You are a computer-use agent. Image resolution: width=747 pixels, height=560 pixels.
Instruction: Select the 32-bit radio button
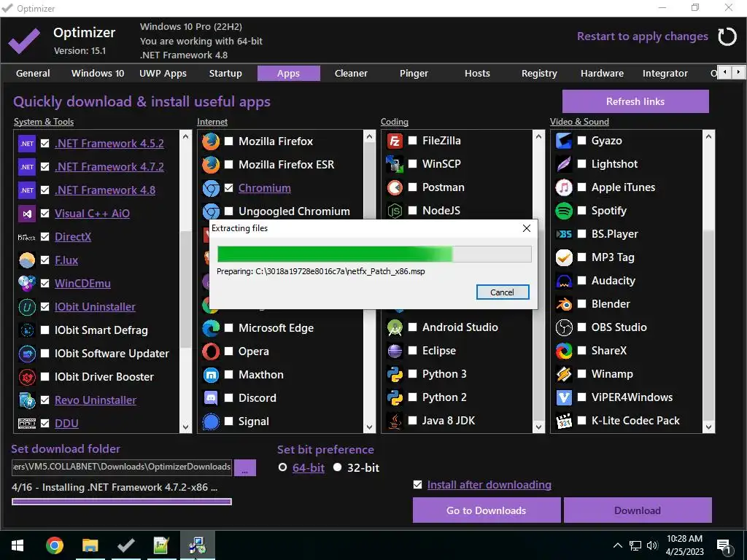tap(337, 467)
